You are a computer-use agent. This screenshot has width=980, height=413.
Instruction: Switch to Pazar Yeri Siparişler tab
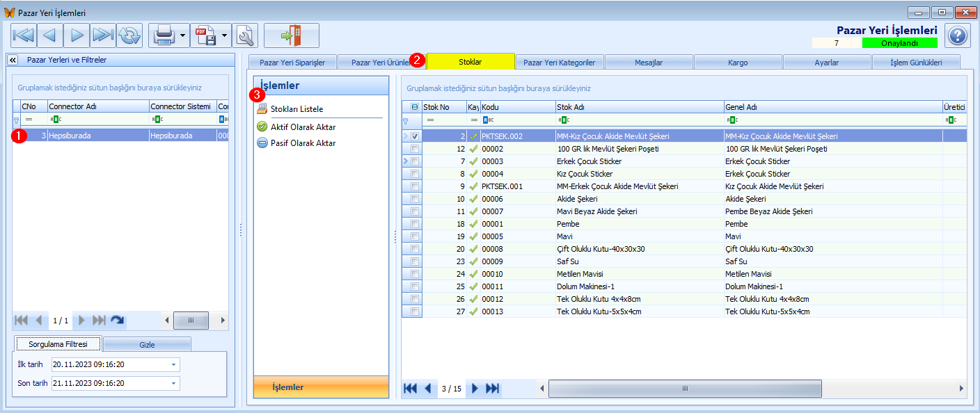[292, 63]
